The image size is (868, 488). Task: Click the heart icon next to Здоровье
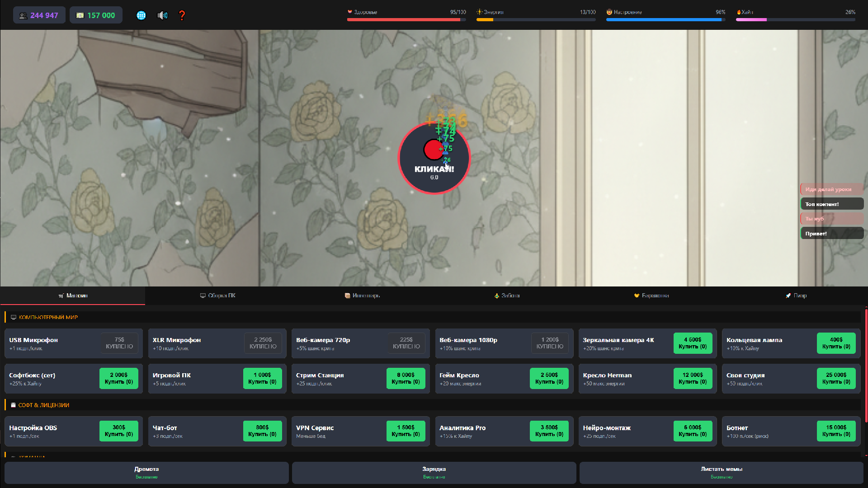pos(349,12)
